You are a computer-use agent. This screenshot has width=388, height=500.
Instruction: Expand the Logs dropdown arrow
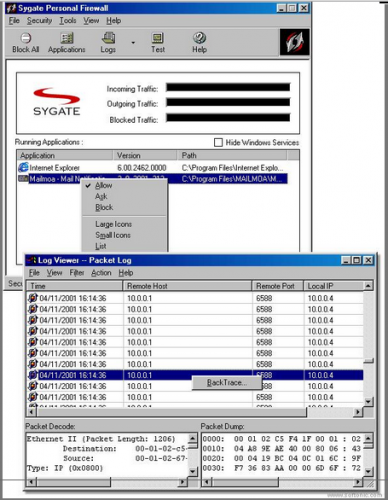tap(133, 43)
